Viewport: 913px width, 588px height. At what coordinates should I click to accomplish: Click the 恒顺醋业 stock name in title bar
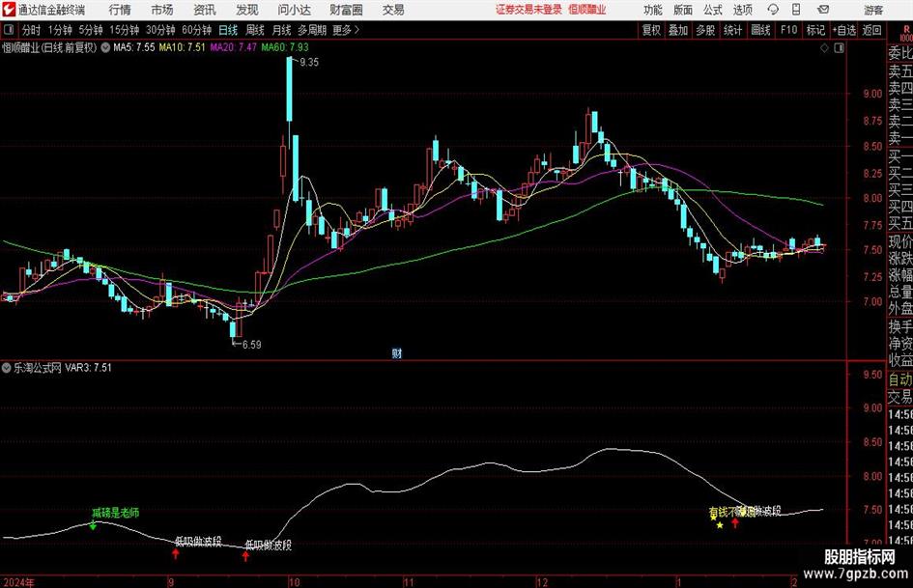click(587, 10)
